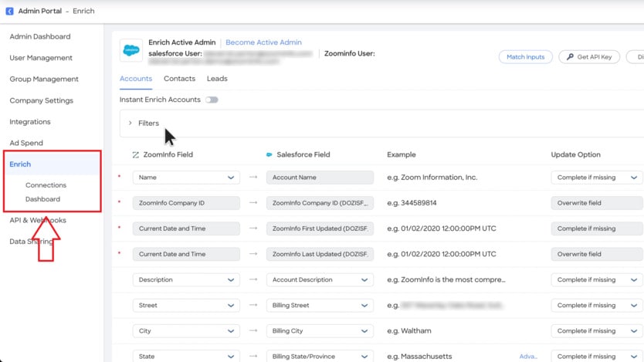The height and width of the screenshot is (362, 644).
Task: Open the Billing City Salesforce dropdown
Action: point(320,331)
